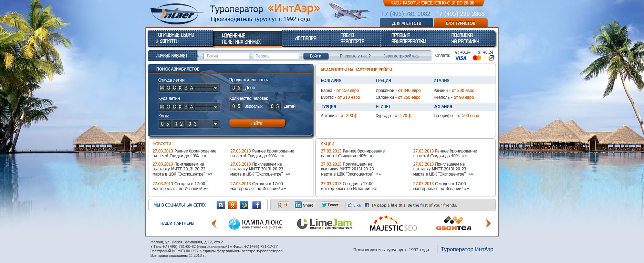Open the Анталия от 290 $ offer

click(339, 116)
